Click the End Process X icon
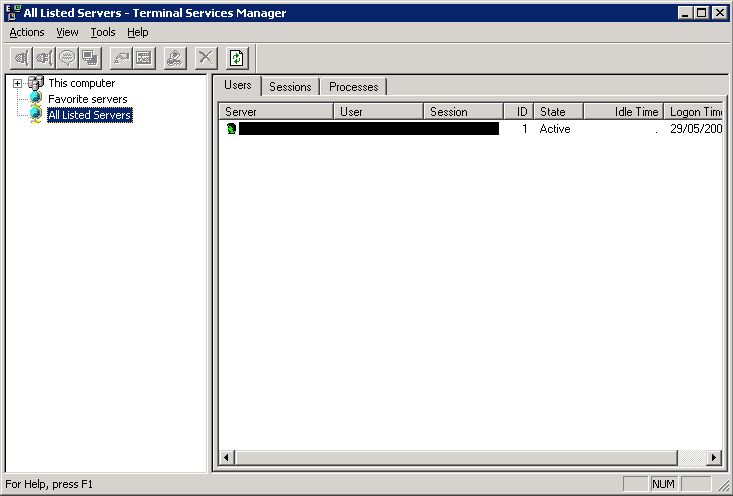The width and height of the screenshot is (733, 496). tap(206, 58)
